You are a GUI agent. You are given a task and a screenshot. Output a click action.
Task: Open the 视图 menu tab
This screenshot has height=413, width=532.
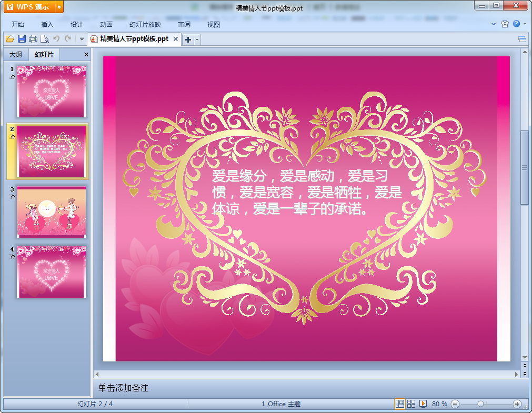click(x=214, y=24)
